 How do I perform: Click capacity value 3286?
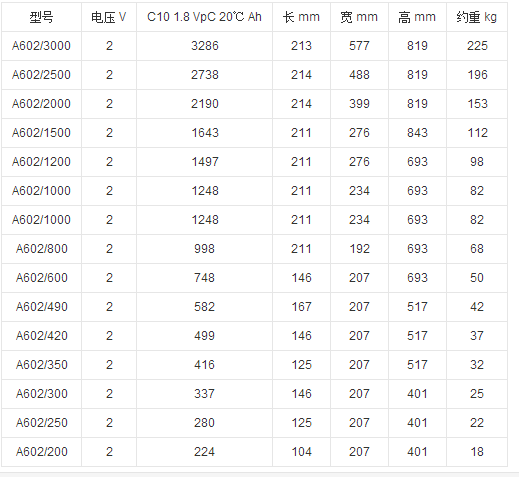[205, 46]
